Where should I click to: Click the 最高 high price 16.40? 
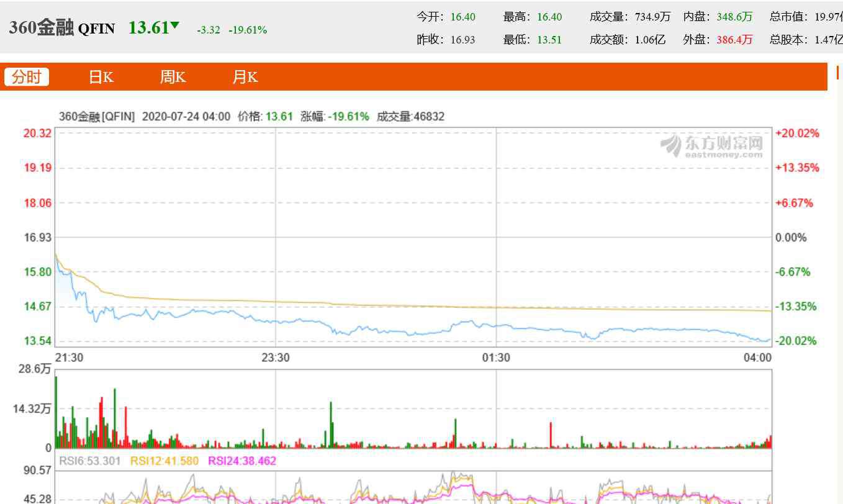pyautogui.click(x=549, y=17)
